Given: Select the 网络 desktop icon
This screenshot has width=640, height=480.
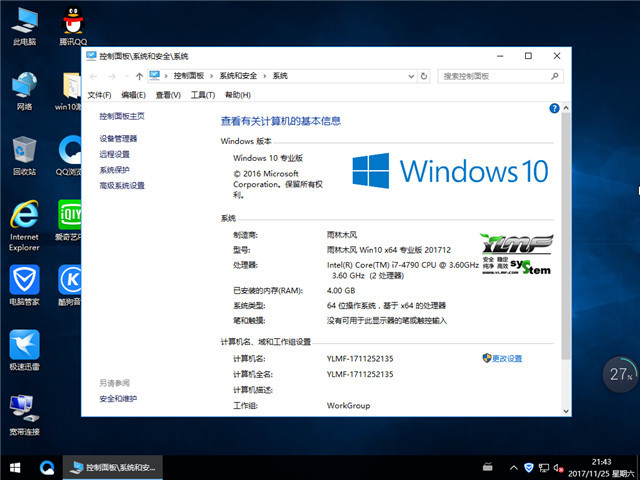Looking at the screenshot, I should pos(24,91).
